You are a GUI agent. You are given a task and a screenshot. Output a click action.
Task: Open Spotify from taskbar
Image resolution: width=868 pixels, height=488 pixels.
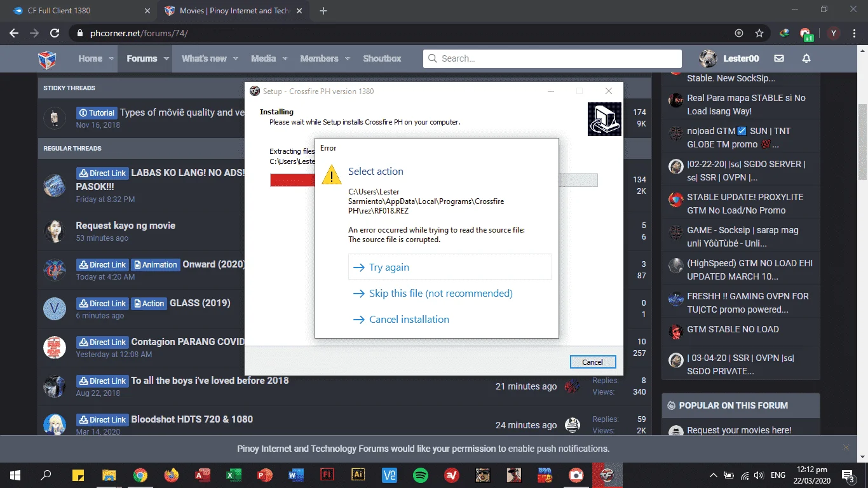(421, 475)
